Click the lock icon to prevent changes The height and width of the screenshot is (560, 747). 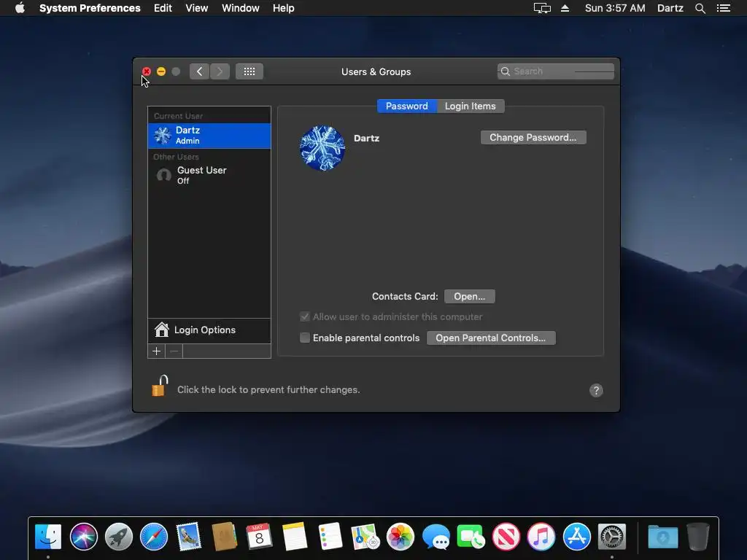coord(160,386)
